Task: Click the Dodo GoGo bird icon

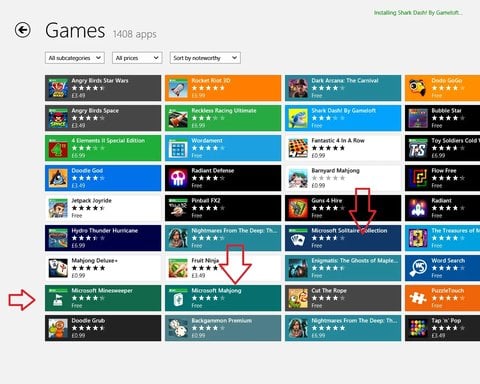Action: point(418,88)
